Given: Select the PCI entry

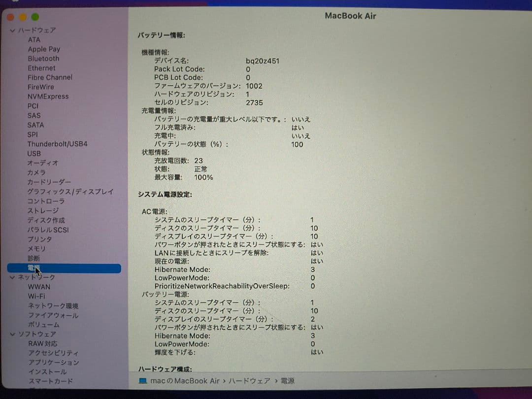Looking at the screenshot, I should pos(33,106).
